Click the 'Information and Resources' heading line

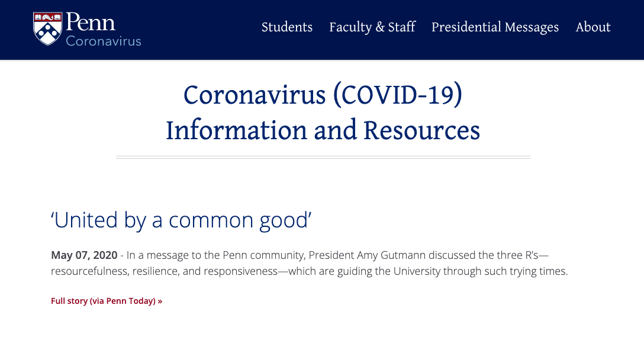(323, 130)
